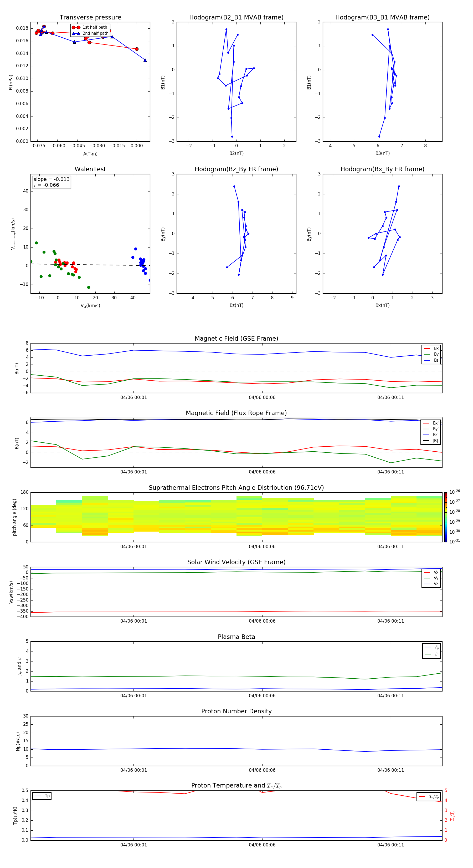Select the 'slope = -0.013' annotation

coord(52,179)
